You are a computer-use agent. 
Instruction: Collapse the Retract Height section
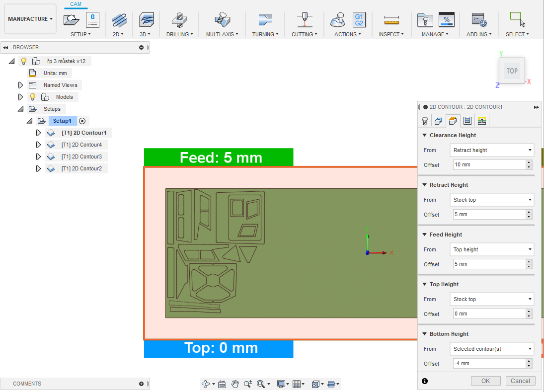pyautogui.click(x=425, y=185)
